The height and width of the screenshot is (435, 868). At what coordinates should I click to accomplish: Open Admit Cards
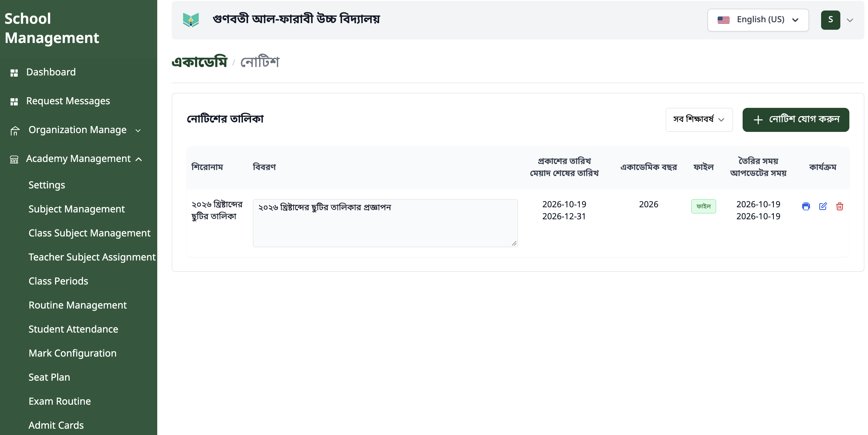(56, 426)
